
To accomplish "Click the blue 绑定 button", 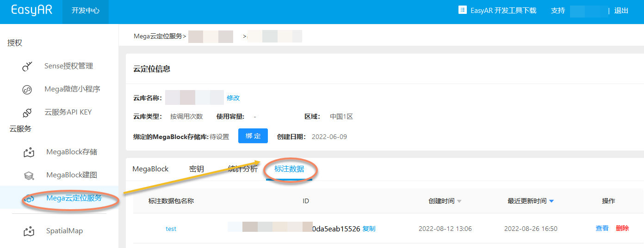I will 253,136.
